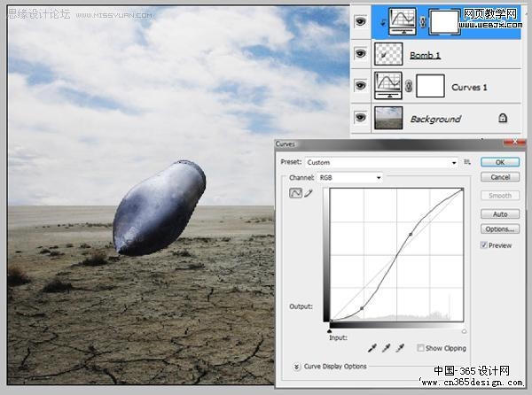Select the gray point eyedropper
The height and width of the screenshot is (395, 532).
(386, 348)
